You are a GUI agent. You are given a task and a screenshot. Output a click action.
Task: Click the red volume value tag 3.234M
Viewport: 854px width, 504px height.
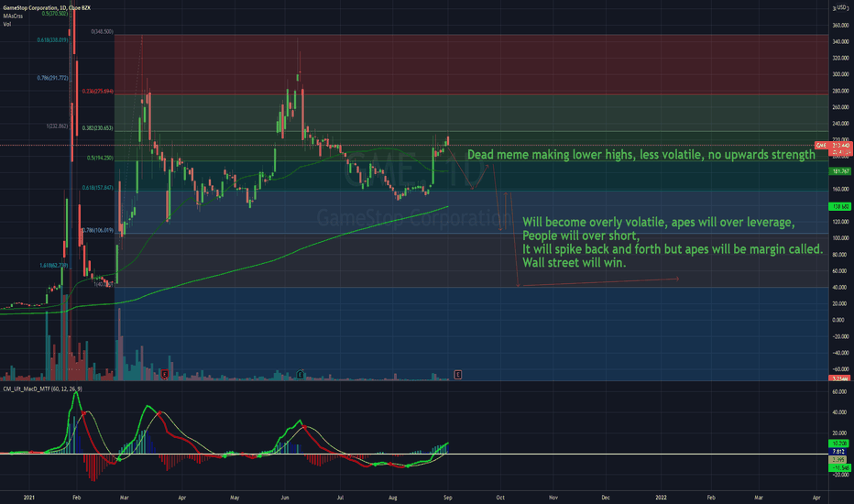point(840,378)
